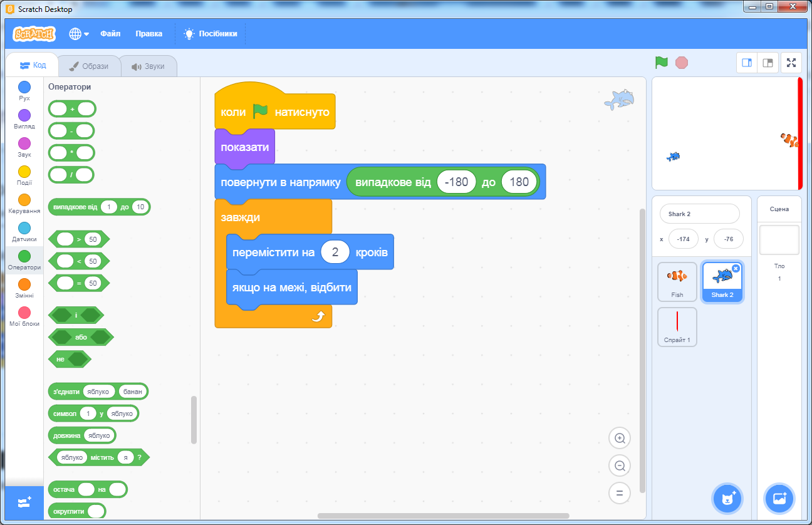Click the palette випадкове від 1 до 10 block

tap(100, 207)
